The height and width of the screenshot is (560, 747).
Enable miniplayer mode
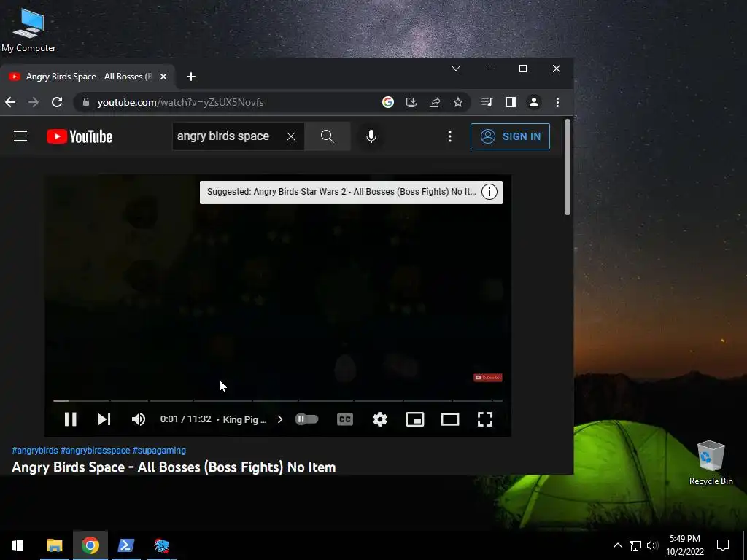coord(415,419)
